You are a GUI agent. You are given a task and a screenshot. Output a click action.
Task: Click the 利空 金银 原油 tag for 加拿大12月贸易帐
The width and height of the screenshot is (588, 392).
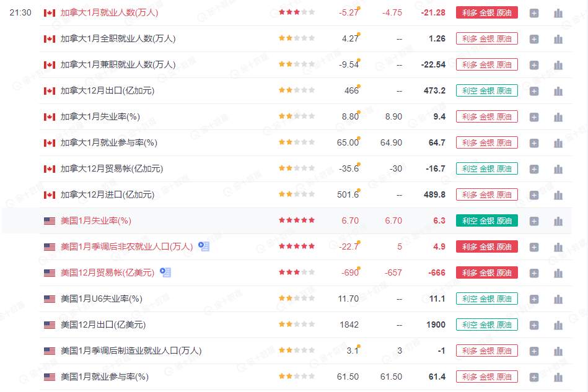pos(487,168)
